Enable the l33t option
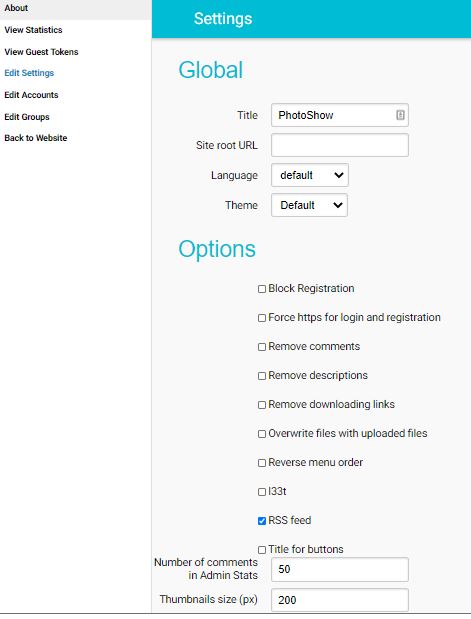Viewport: 471px width, 619px height. pos(262,492)
